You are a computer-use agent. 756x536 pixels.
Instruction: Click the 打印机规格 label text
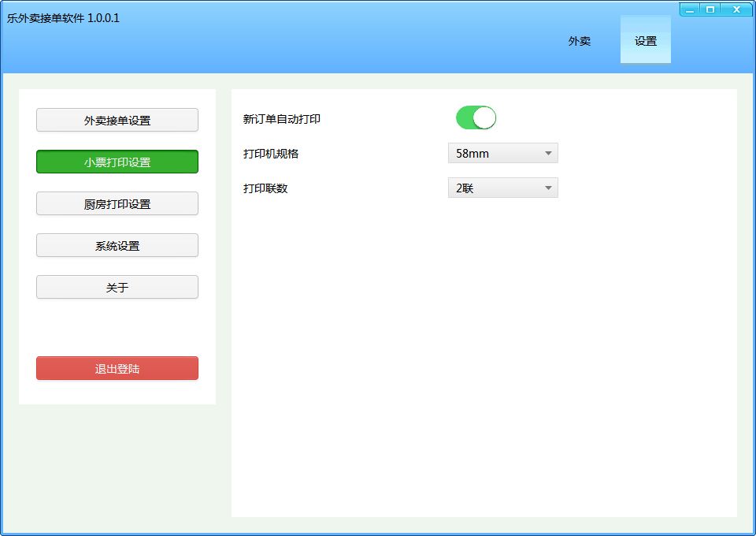tap(271, 154)
